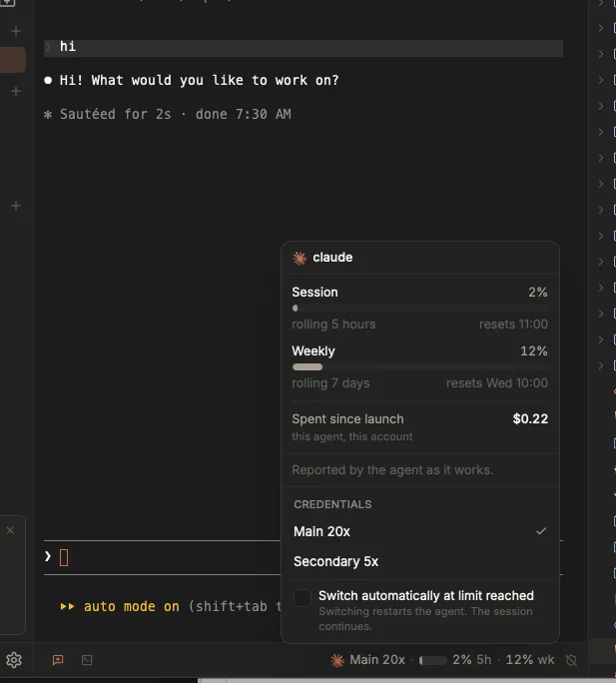Close the left panel with the X icon
The width and height of the screenshot is (616, 683).
point(10,530)
